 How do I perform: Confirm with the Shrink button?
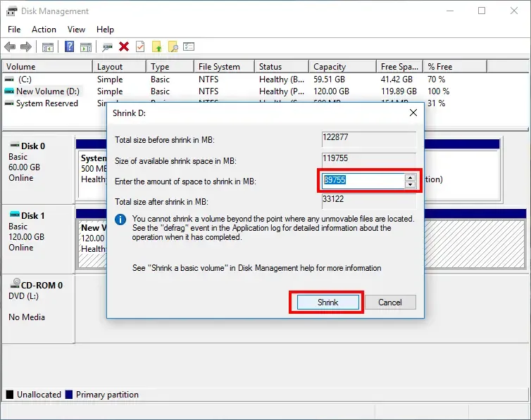point(327,302)
